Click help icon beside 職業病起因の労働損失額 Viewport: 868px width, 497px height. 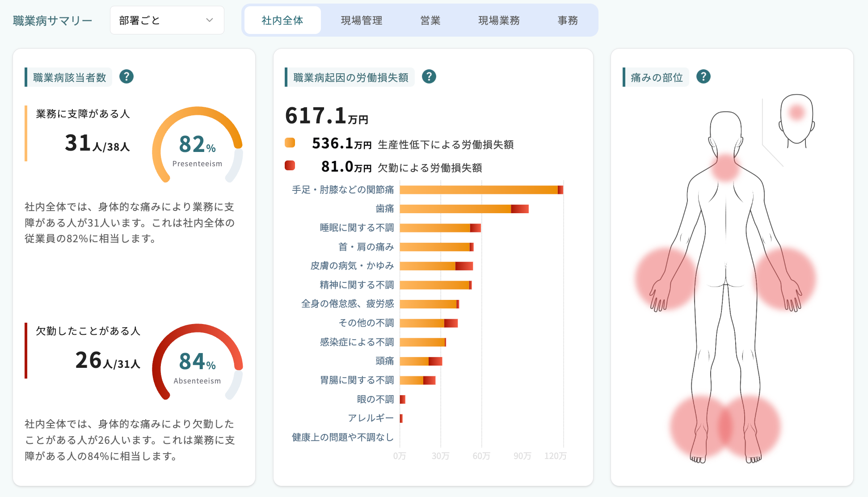coord(429,77)
